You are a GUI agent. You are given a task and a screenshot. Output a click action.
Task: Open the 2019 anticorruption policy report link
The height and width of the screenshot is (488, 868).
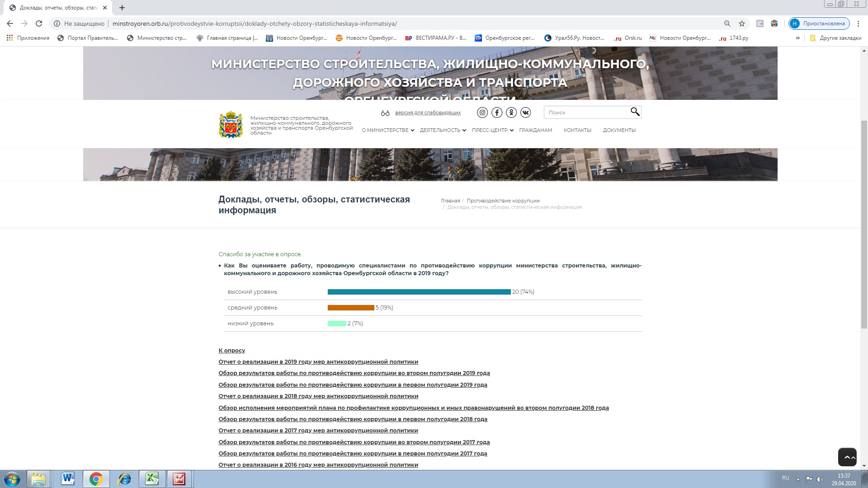[318, 362]
